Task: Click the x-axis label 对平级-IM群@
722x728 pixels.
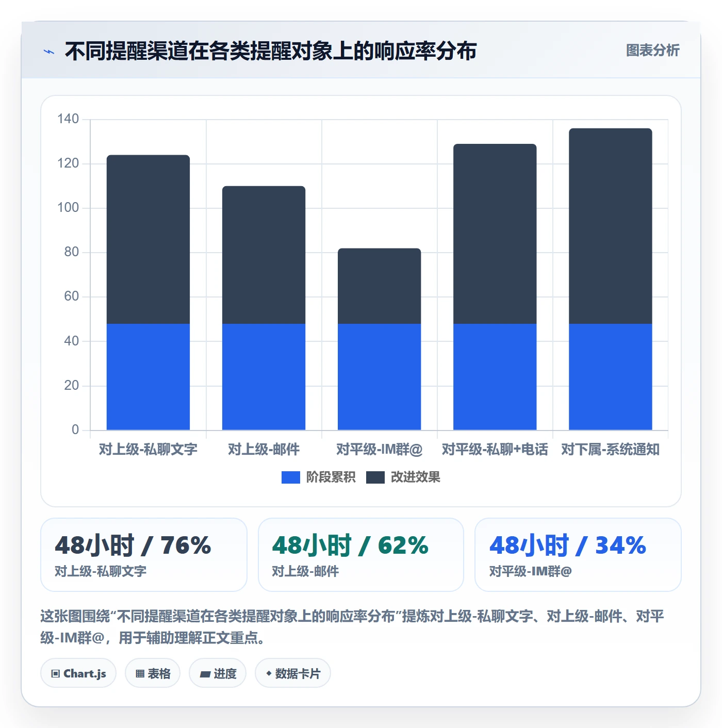Action: (379, 450)
